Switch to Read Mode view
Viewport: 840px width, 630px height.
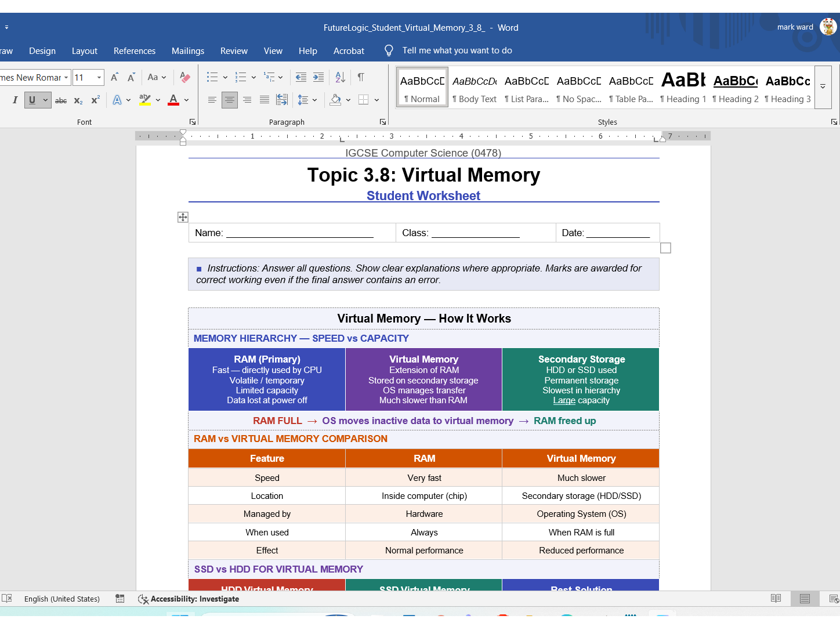tap(776, 599)
